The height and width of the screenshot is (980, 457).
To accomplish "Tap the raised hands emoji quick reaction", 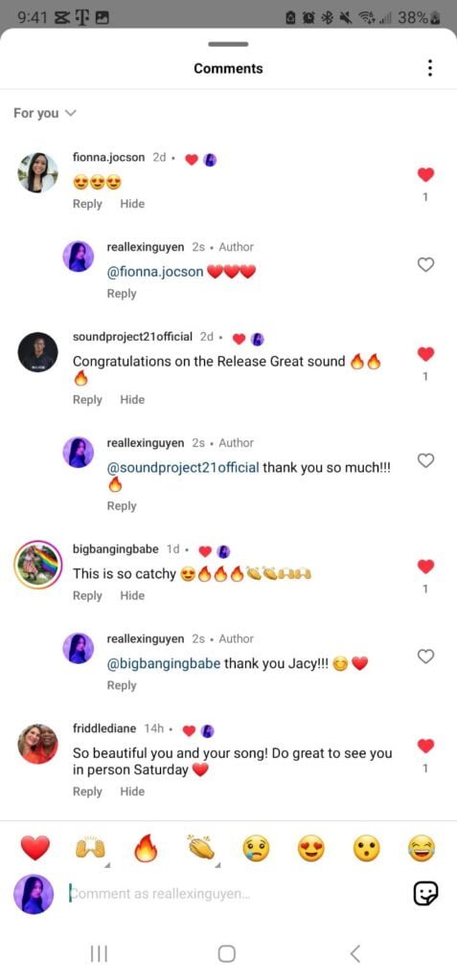I will [90, 848].
